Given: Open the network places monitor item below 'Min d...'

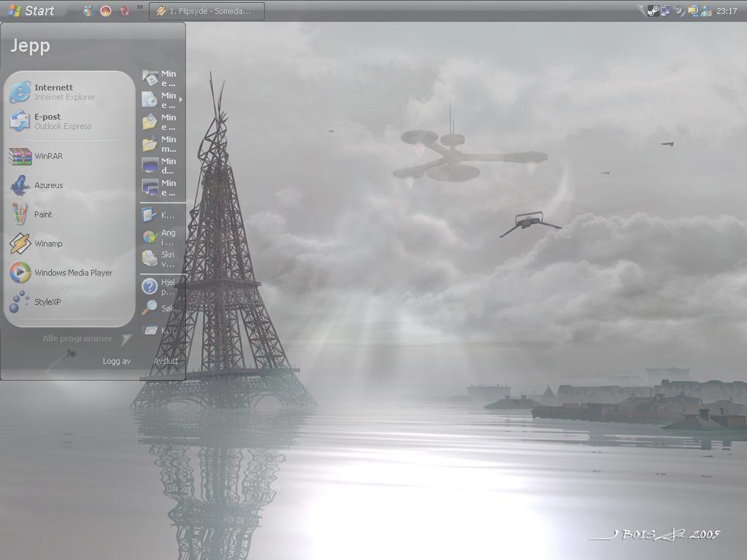Looking at the screenshot, I should point(160,187).
